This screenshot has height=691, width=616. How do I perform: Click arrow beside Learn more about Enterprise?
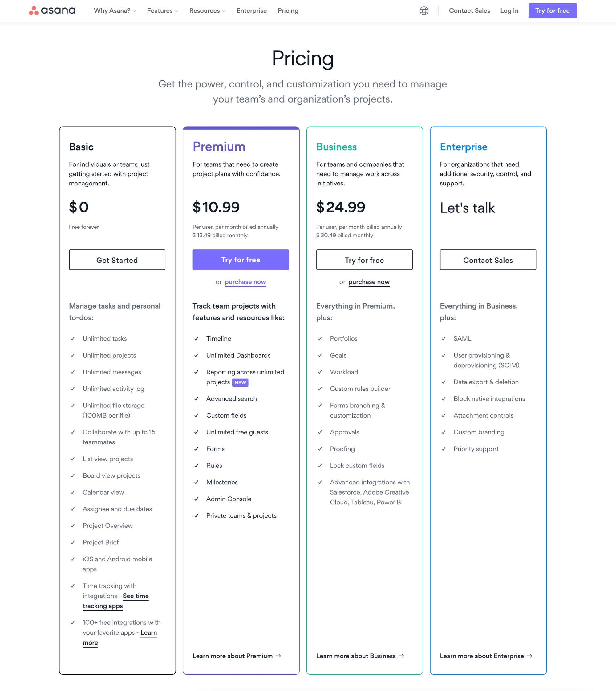click(529, 656)
